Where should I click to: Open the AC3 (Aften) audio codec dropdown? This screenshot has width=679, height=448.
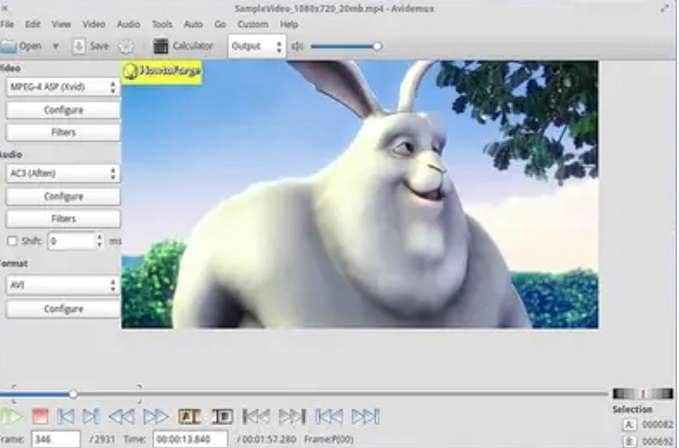point(63,173)
